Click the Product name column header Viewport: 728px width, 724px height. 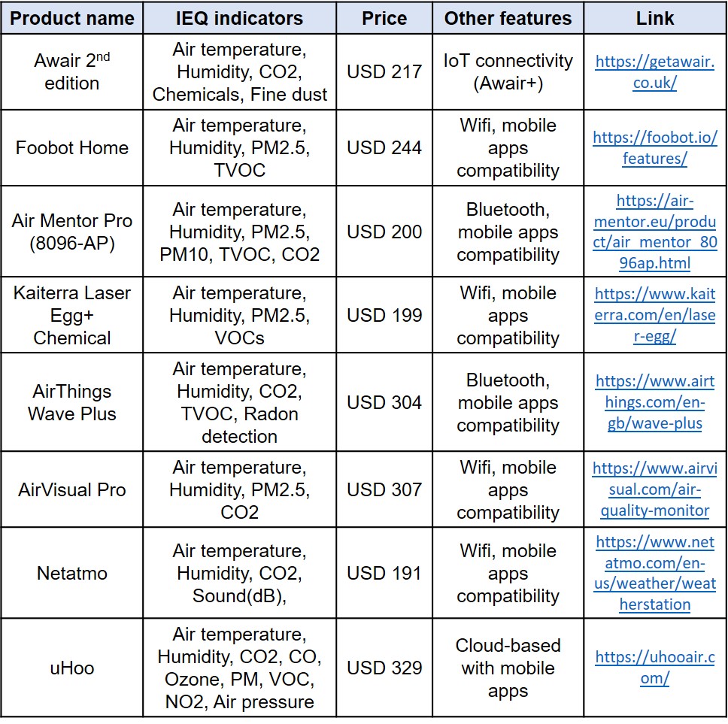[72, 18]
